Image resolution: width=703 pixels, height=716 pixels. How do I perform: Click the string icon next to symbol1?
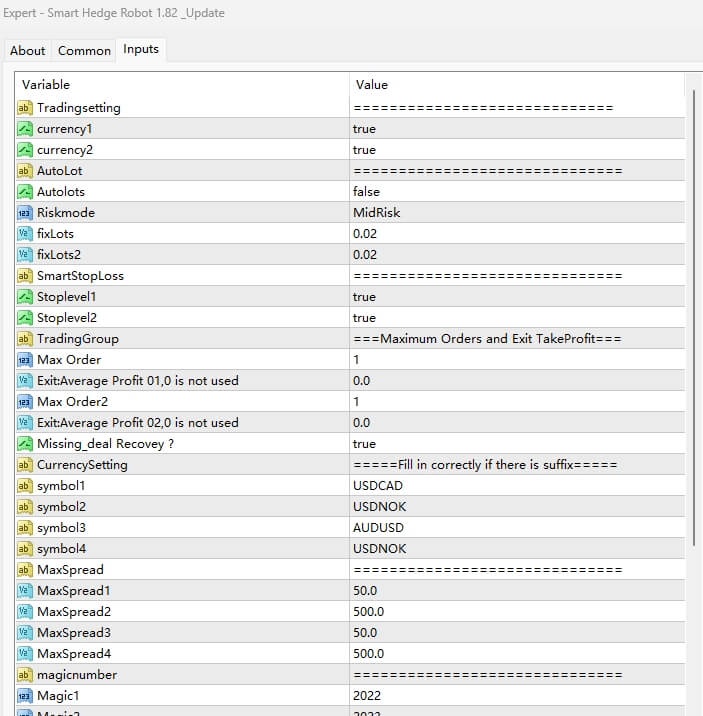25,486
